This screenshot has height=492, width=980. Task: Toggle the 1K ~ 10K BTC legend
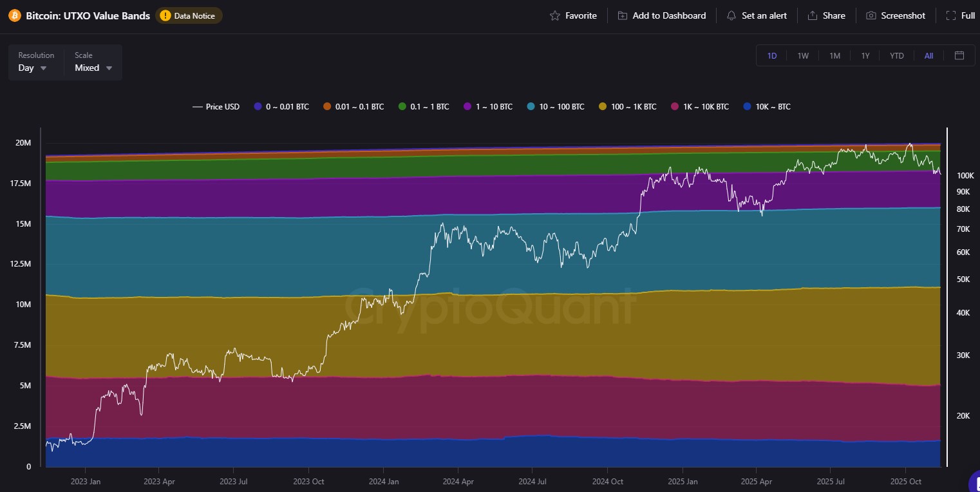pyautogui.click(x=700, y=107)
